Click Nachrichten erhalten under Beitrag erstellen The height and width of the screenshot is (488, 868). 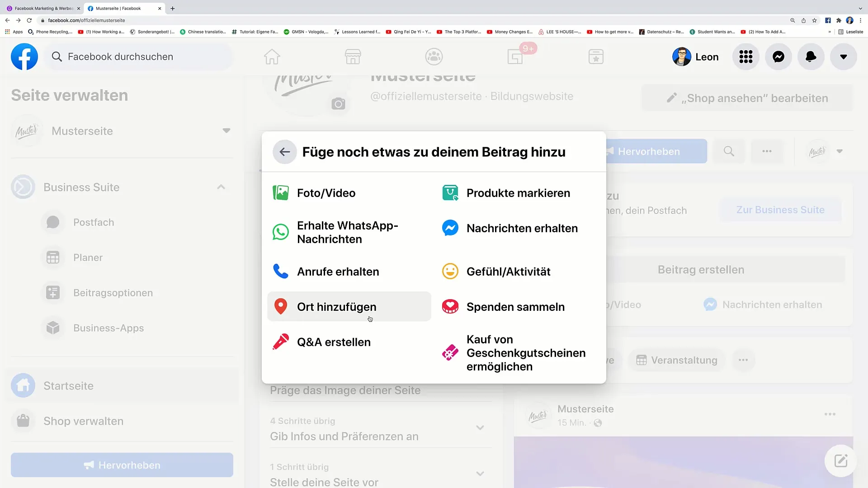tap(763, 305)
